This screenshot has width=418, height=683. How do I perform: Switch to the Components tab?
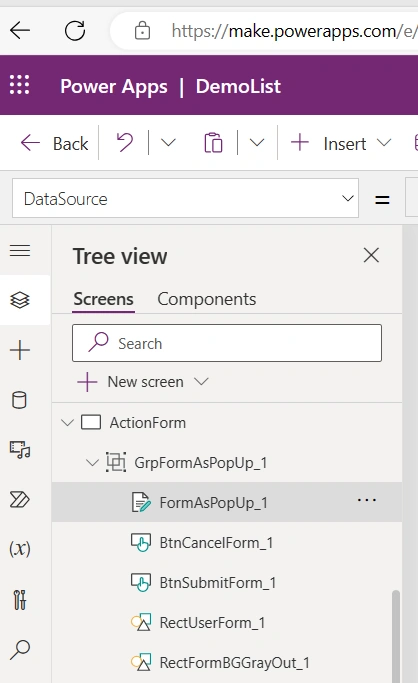click(x=207, y=299)
